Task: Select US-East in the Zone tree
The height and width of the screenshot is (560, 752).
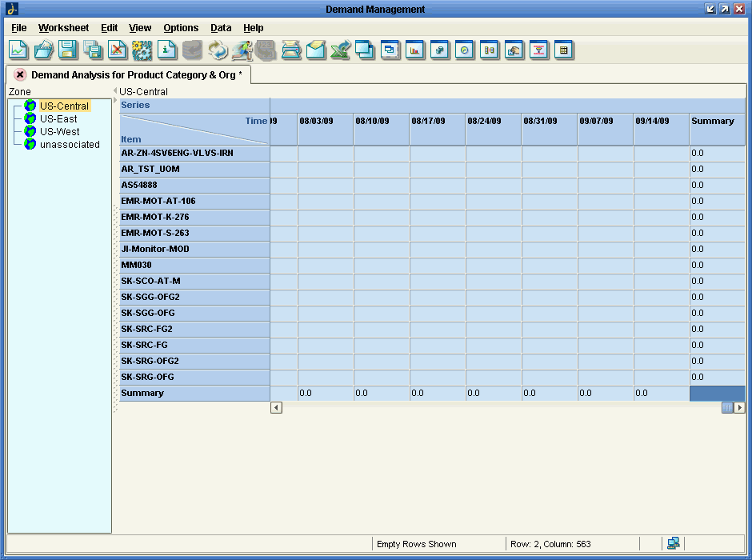Action: point(58,119)
